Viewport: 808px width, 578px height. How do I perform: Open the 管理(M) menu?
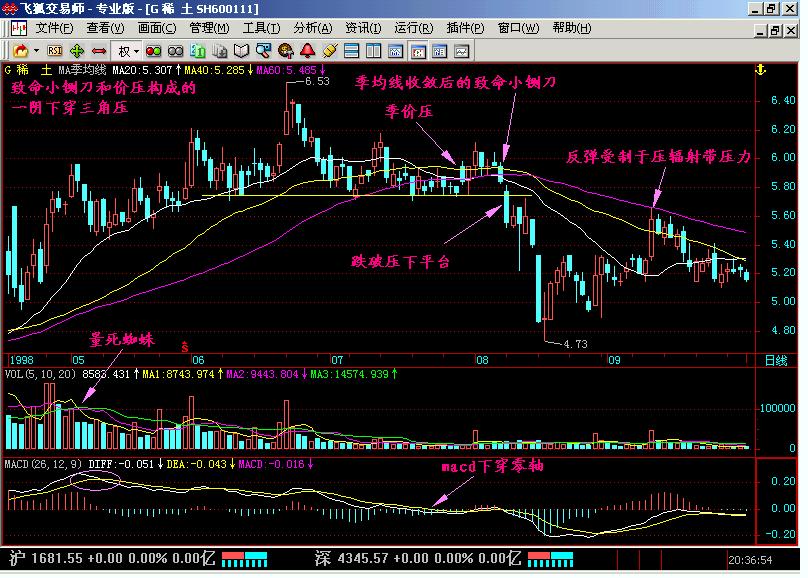(x=209, y=28)
